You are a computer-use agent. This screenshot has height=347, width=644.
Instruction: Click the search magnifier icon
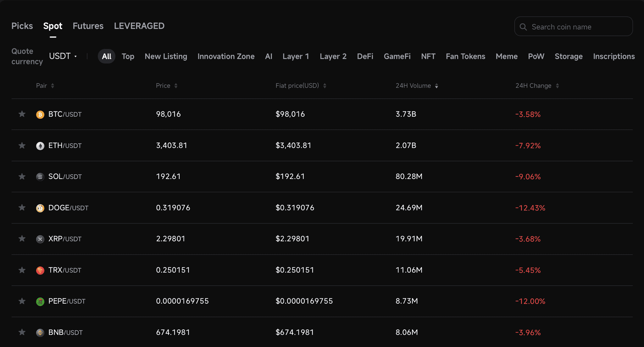[x=523, y=27]
